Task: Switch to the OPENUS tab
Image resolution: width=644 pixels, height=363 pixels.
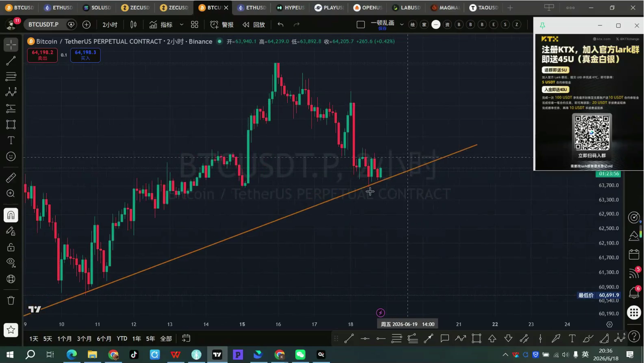Action: 368,8
